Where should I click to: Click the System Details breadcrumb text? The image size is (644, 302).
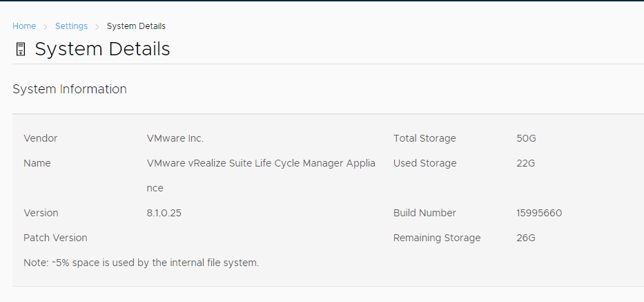tap(136, 26)
